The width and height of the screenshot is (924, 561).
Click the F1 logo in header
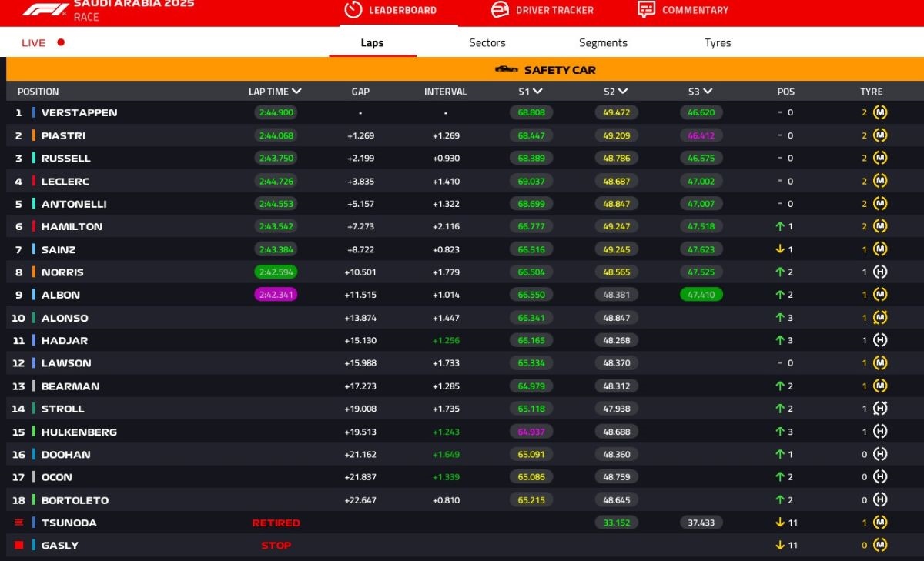point(45,10)
